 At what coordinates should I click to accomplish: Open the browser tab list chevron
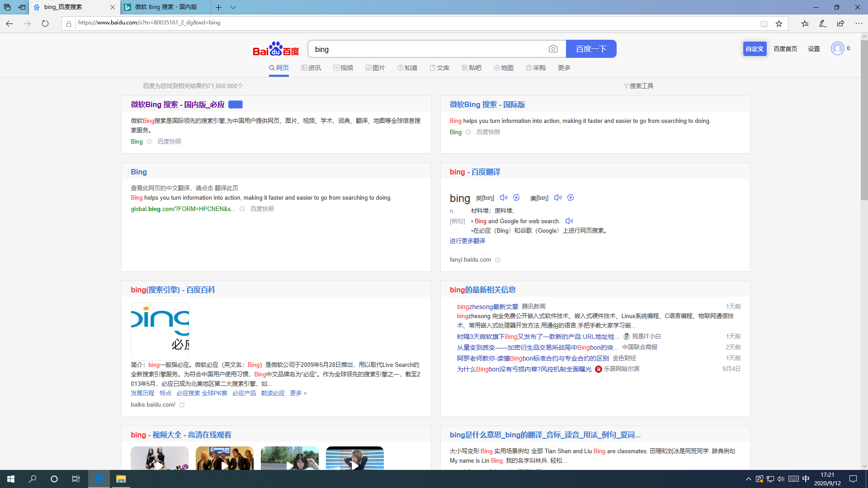pyautogui.click(x=233, y=7)
